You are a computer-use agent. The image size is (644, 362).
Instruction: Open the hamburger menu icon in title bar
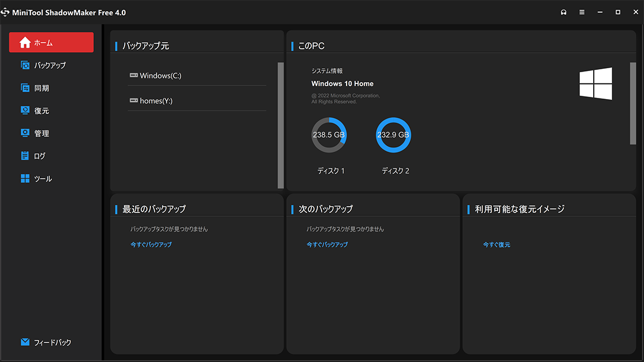point(581,12)
